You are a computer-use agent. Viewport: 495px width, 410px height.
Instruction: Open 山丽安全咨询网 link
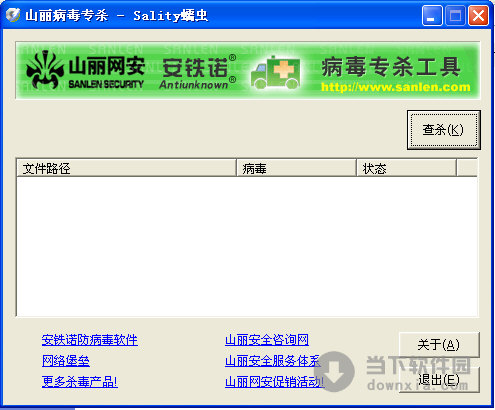coord(267,340)
